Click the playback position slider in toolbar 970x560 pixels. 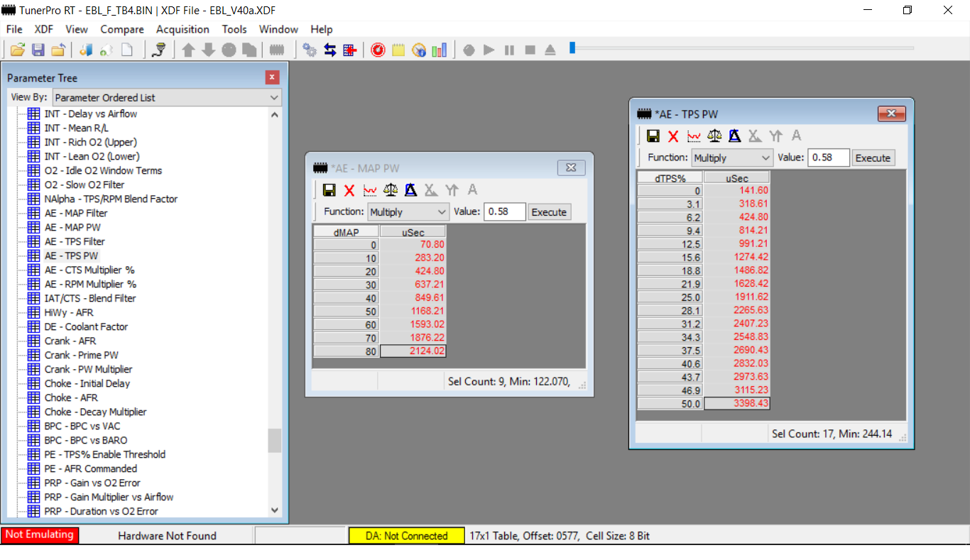pos(572,48)
